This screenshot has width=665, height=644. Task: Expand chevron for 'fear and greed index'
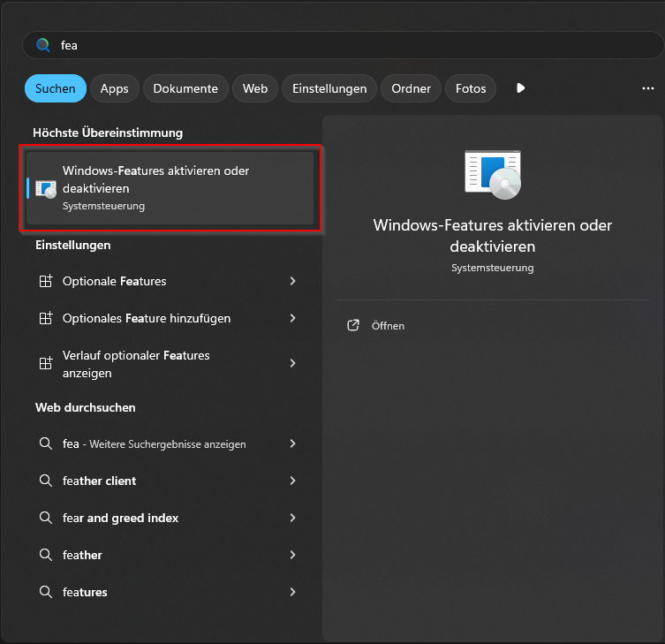point(292,518)
